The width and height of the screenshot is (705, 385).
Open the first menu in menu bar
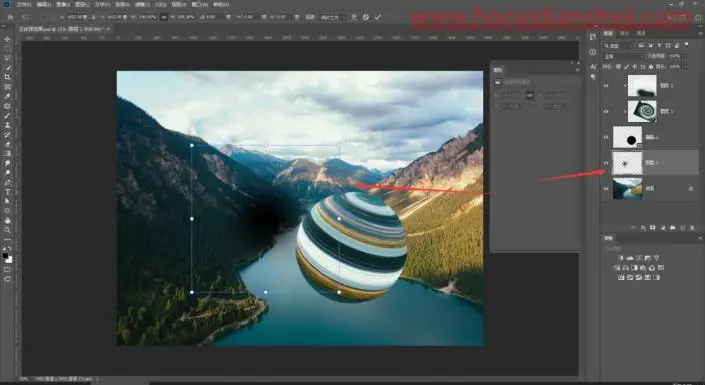[23, 4]
